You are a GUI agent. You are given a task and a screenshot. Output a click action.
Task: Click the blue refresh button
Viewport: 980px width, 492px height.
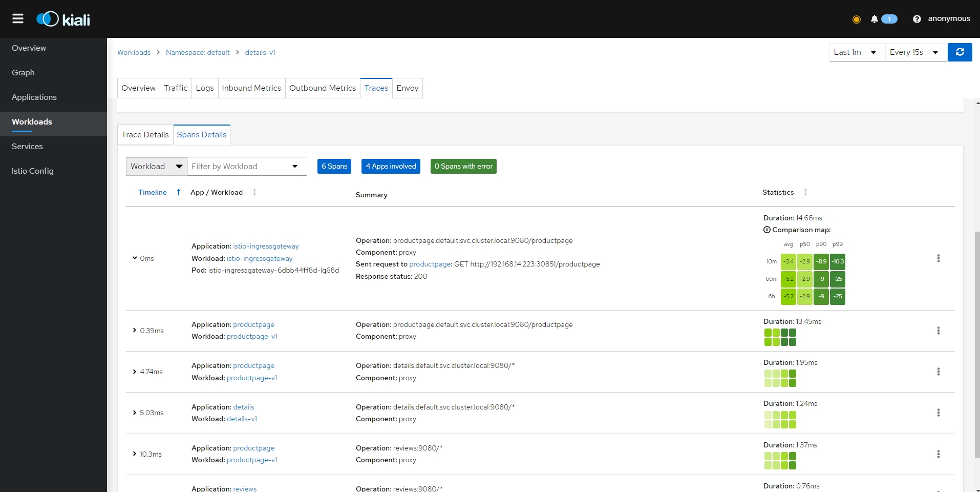click(x=960, y=52)
